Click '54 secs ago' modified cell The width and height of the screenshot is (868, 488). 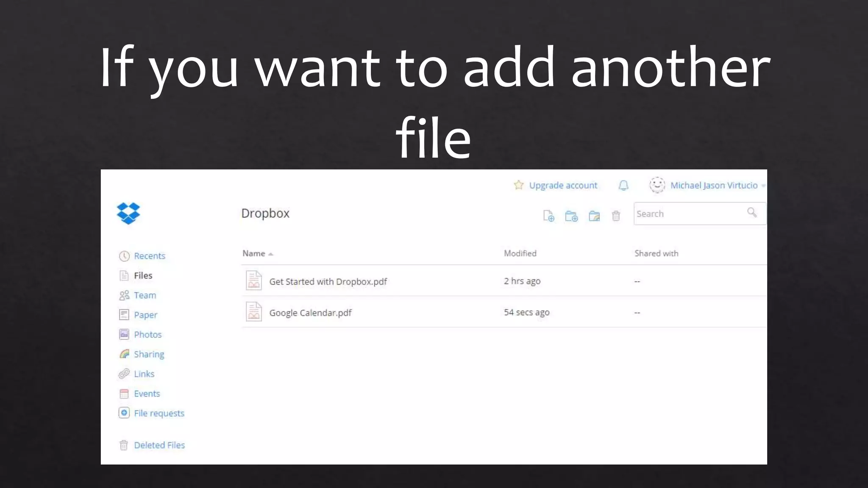pyautogui.click(x=526, y=313)
